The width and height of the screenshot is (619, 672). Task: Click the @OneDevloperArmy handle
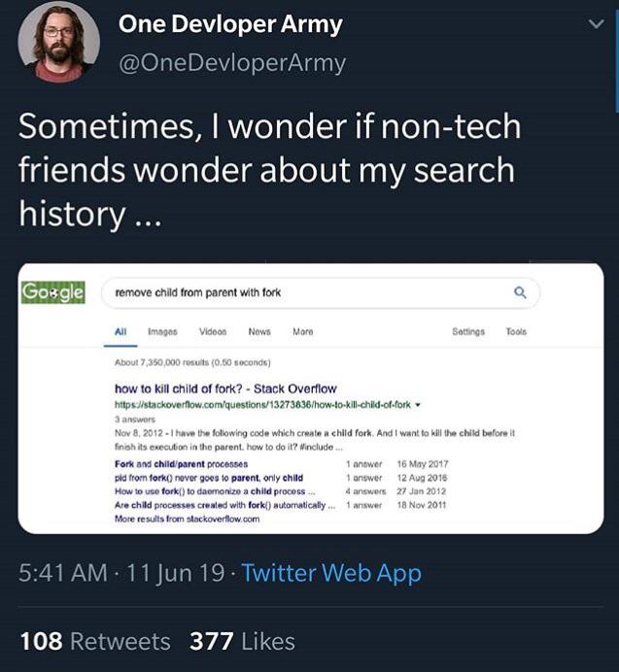click(231, 63)
